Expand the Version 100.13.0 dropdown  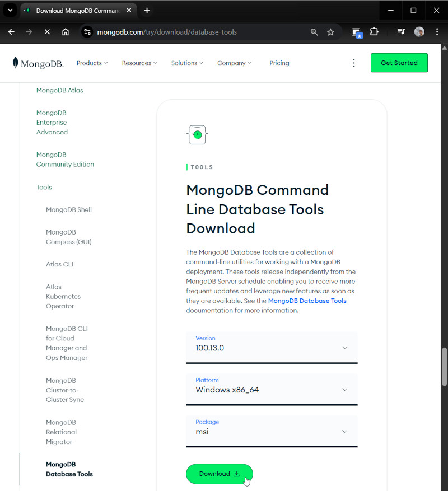tap(272, 347)
